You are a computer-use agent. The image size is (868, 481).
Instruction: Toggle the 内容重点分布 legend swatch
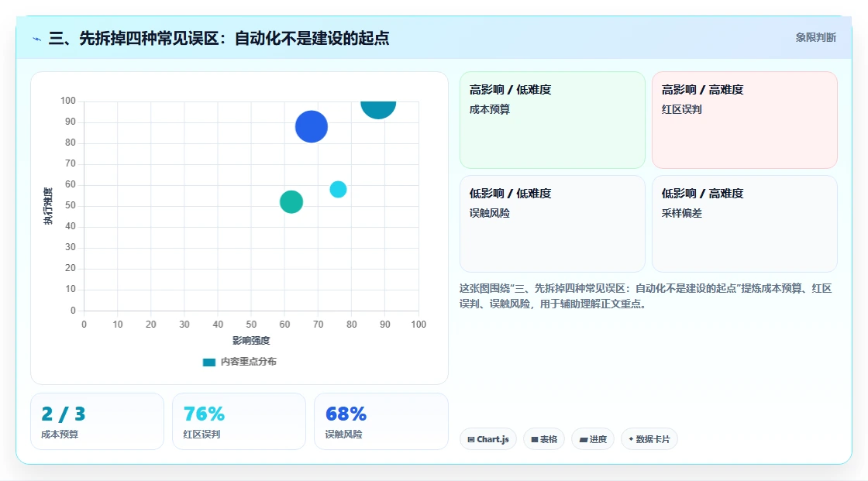pyautogui.click(x=208, y=362)
